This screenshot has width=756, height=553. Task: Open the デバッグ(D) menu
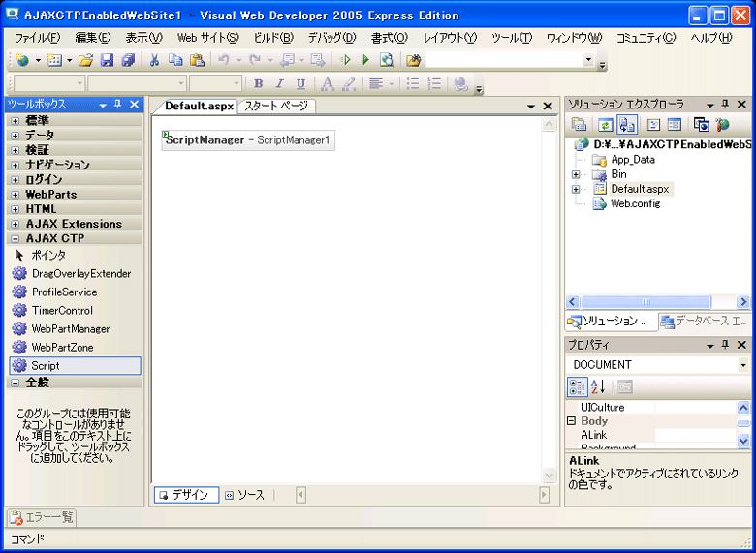click(x=331, y=38)
